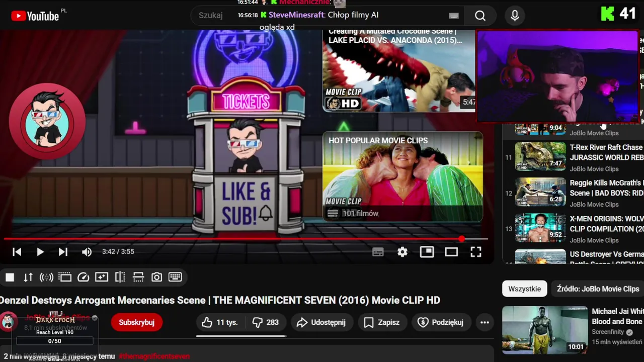
Task: Open Hot Popular Movie Clips playlist card
Action: pyautogui.click(x=403, y=176)
